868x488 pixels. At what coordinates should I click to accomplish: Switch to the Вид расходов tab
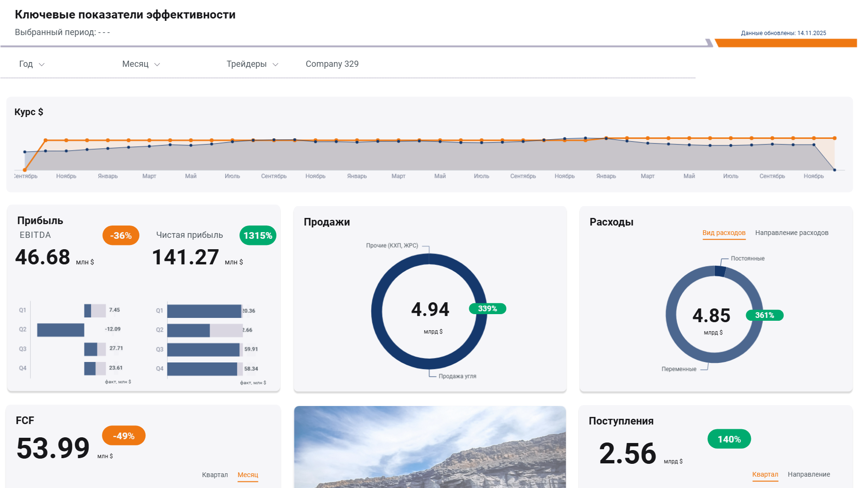[724, 233]
